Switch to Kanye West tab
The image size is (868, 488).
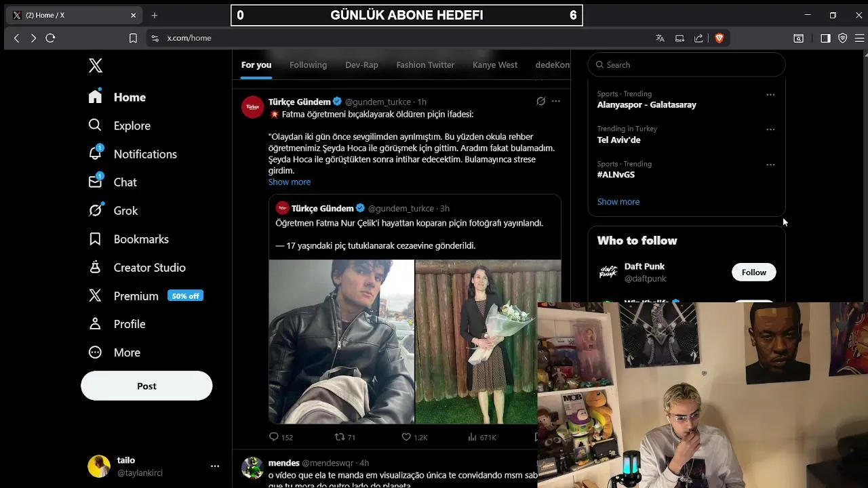click(495, 65)
